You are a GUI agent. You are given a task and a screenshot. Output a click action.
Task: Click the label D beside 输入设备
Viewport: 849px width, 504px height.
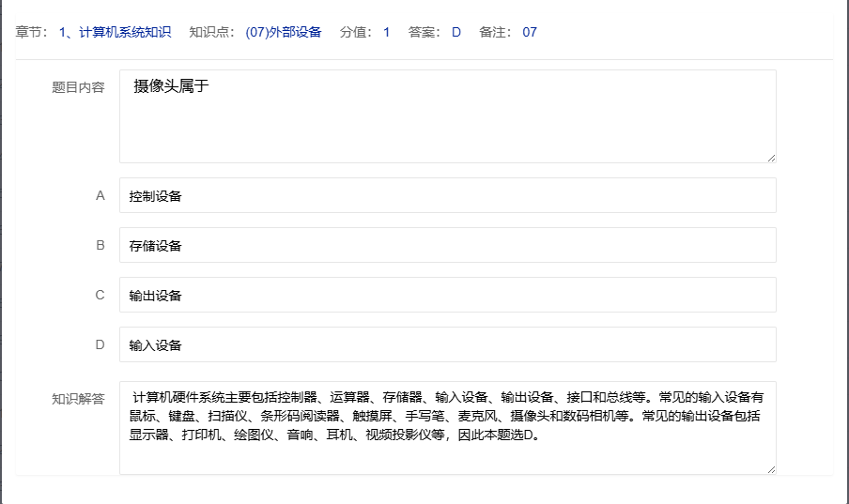(x=100, y=345)
